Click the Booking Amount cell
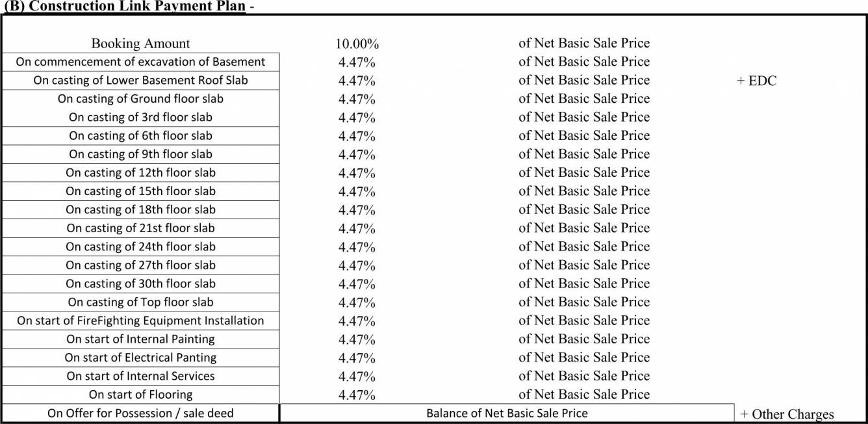Viewport: 868px width, 424px height. point(140,44)
